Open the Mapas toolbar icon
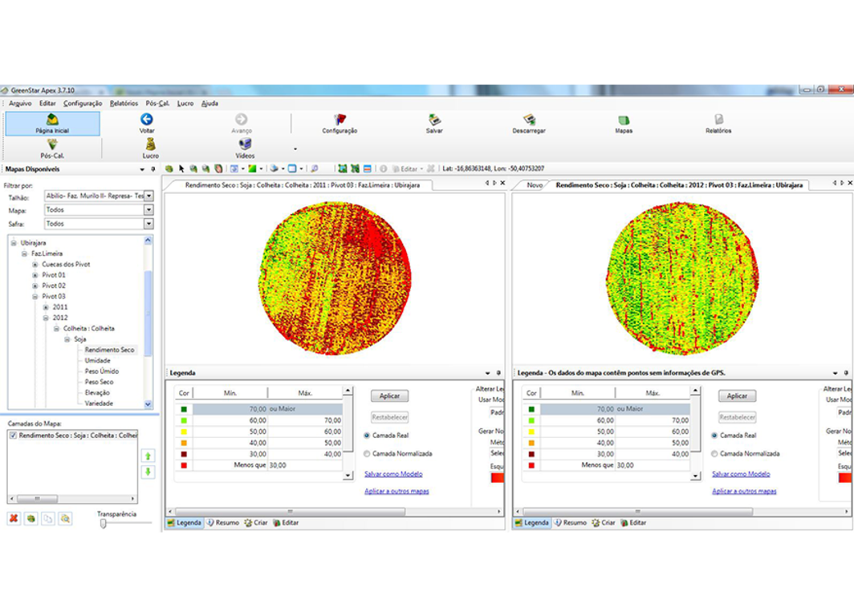 624,120
